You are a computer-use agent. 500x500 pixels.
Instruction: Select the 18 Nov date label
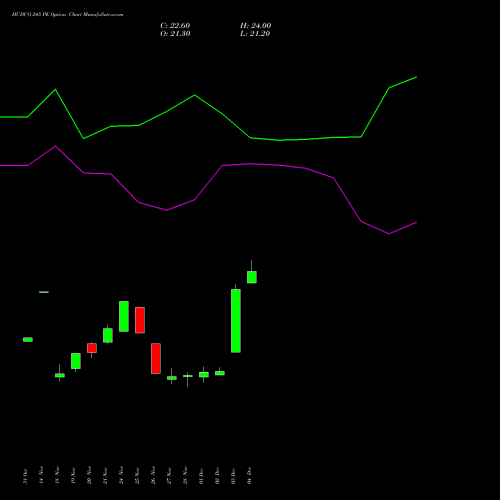(57, 475)
